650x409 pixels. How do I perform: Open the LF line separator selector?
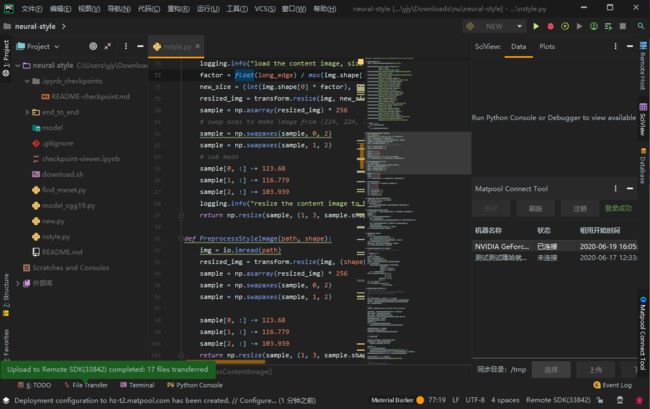(x=456, y=400)
